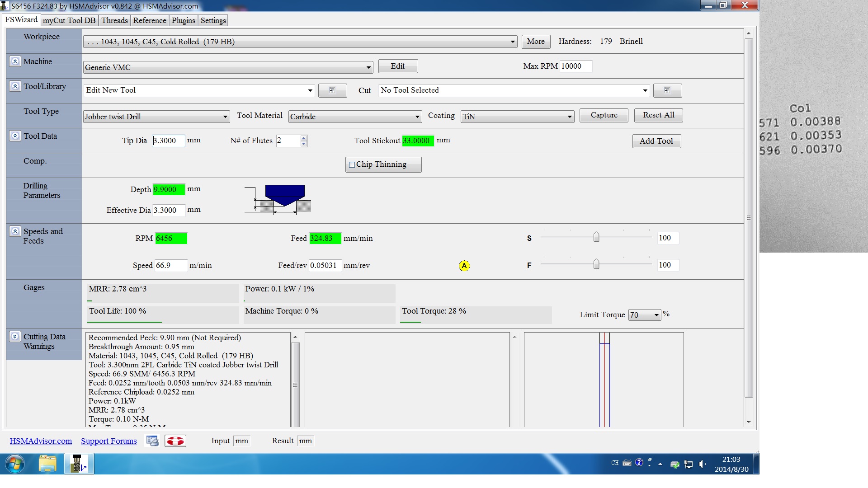Click the volume speaker tray icon
The width and height of the screenshot is (868, 488).
(x=702, y=464)
